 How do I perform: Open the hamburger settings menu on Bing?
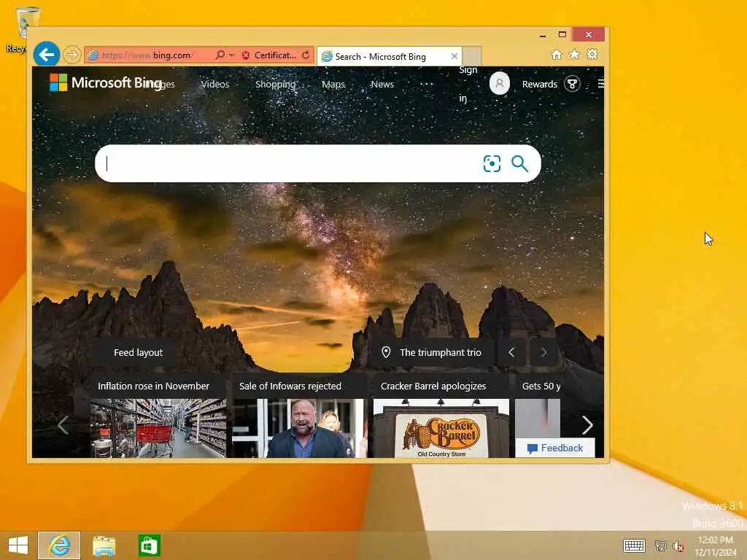pos(601,84)
